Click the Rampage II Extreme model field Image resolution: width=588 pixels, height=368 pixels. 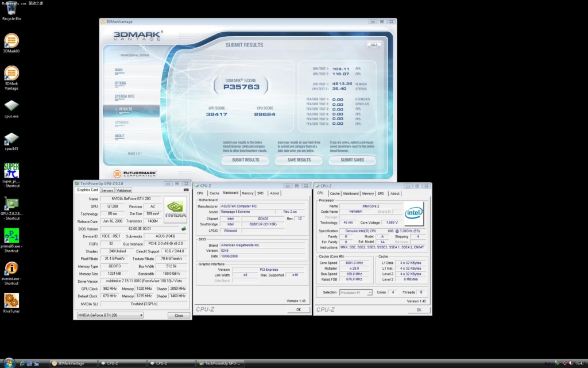coord(247,212)
